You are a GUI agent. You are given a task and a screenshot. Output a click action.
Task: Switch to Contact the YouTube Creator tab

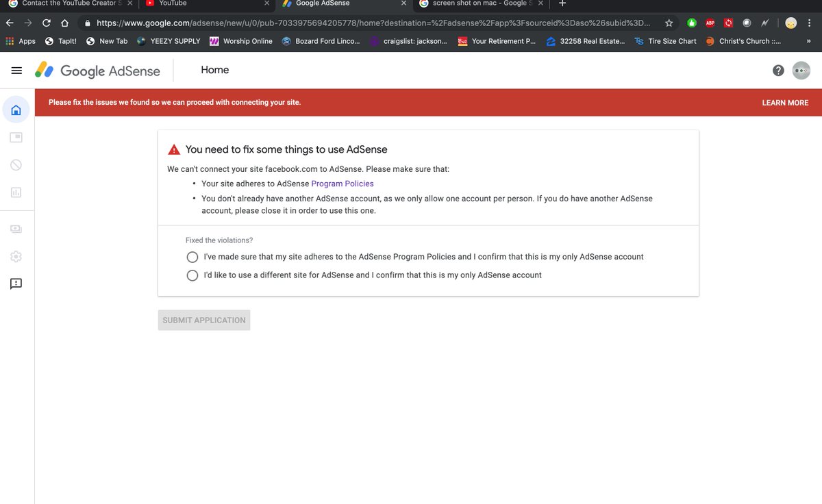tap(68, 3)
